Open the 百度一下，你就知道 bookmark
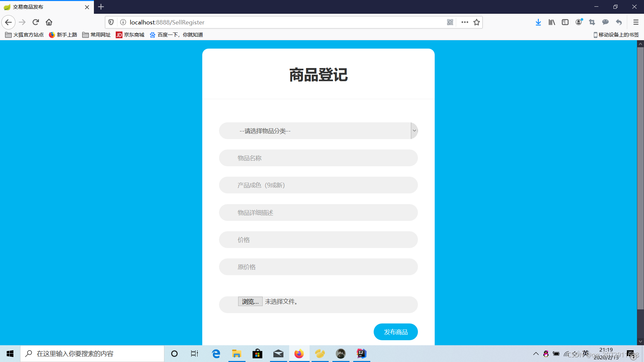 point(176,35)
